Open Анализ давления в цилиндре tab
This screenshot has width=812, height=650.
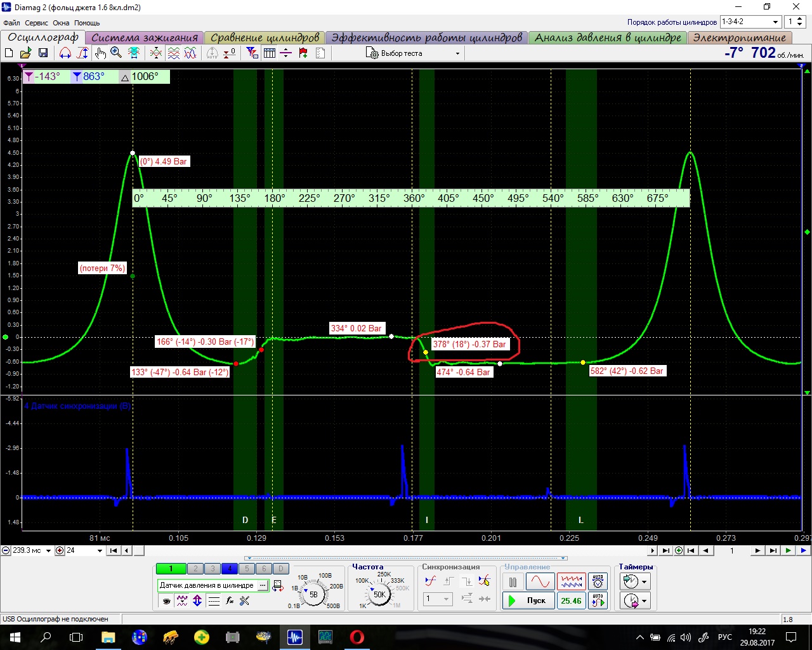[608, 37]
